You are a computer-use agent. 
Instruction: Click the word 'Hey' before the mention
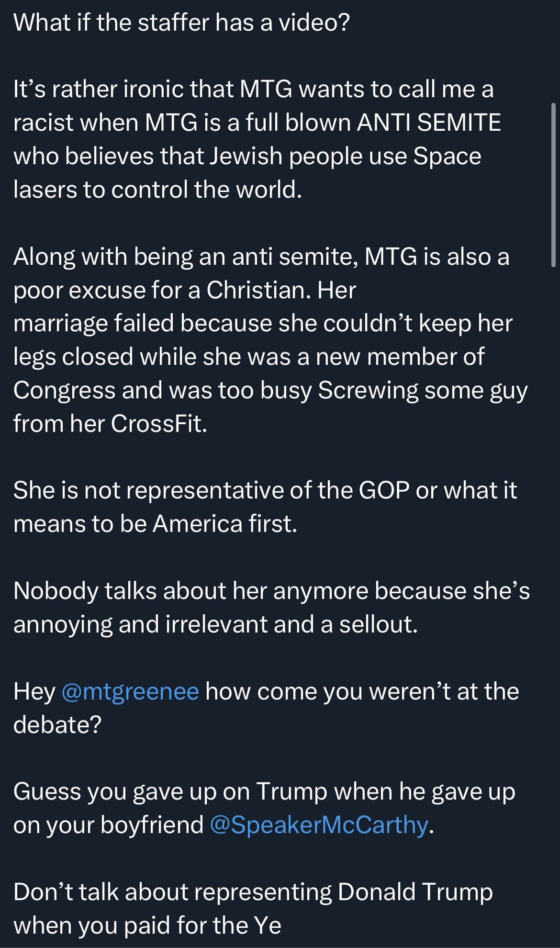click(34, 692)
